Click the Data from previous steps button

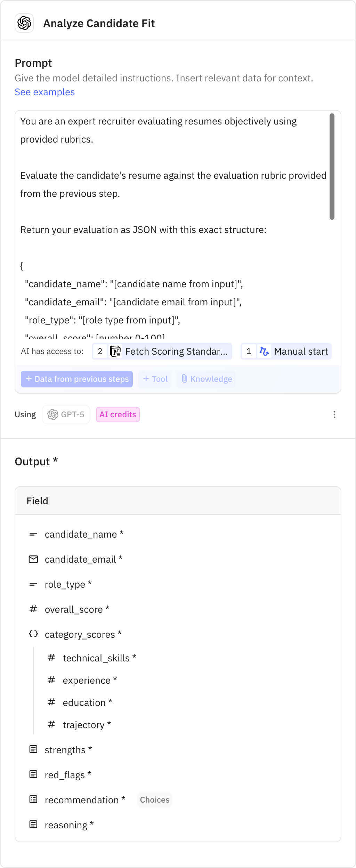(77, 379)
